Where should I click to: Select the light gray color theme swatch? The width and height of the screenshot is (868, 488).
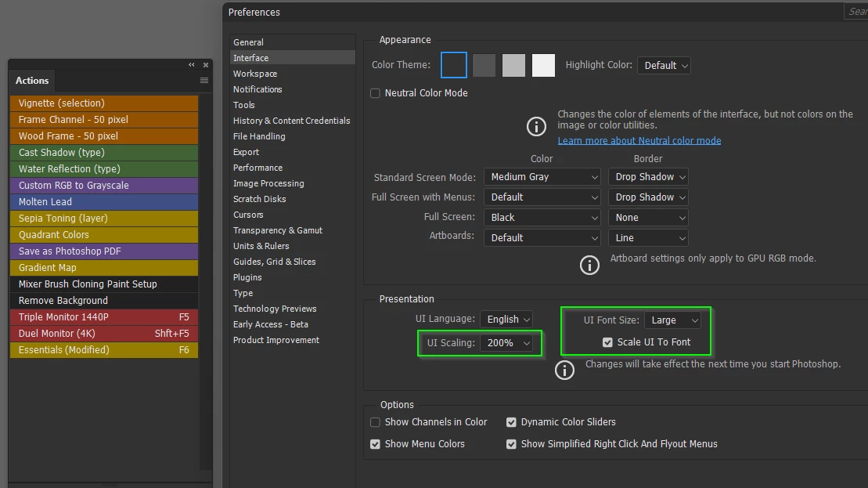513,65
